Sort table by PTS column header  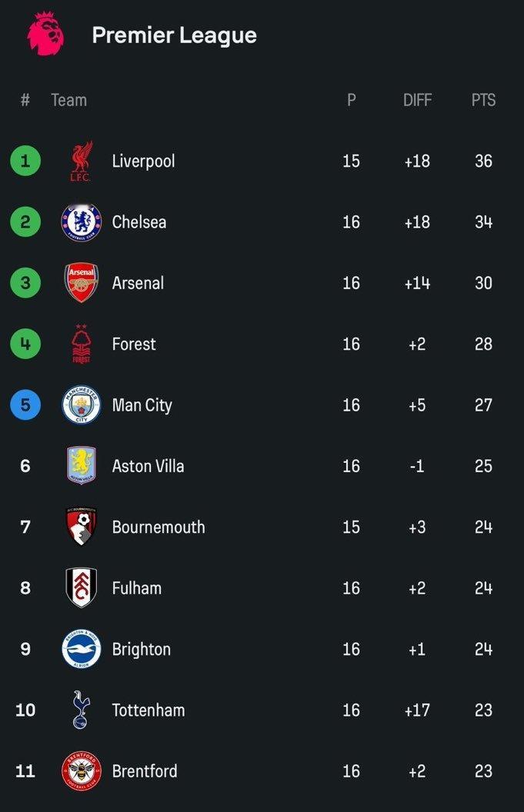[x=483, y=100]
